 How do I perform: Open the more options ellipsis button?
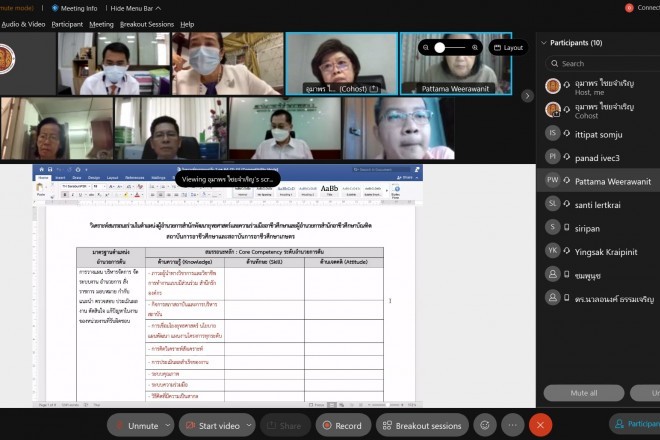(512, 425)
